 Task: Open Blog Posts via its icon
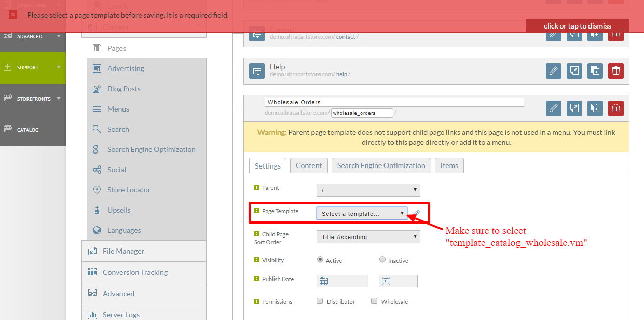[x=97, y=89]
